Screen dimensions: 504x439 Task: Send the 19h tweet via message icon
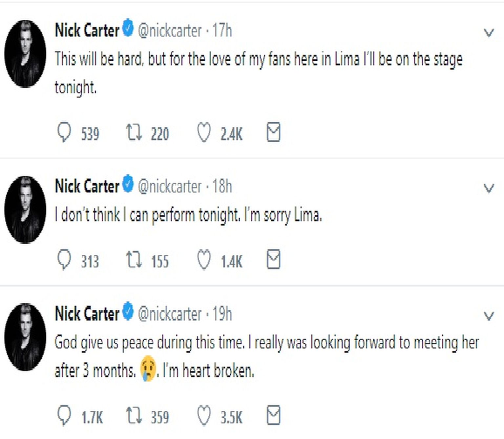point(273,416)
